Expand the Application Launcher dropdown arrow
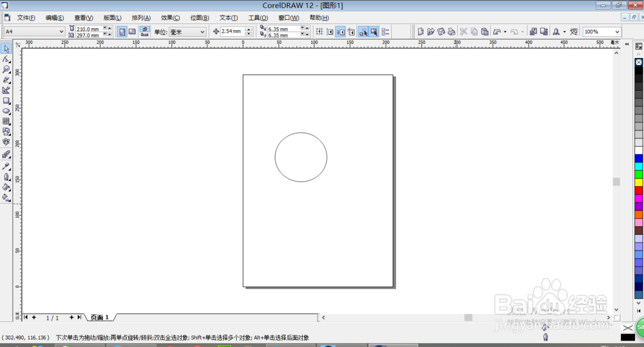The image size is (644, 347). pyautogui.click(x=564, y=32)
